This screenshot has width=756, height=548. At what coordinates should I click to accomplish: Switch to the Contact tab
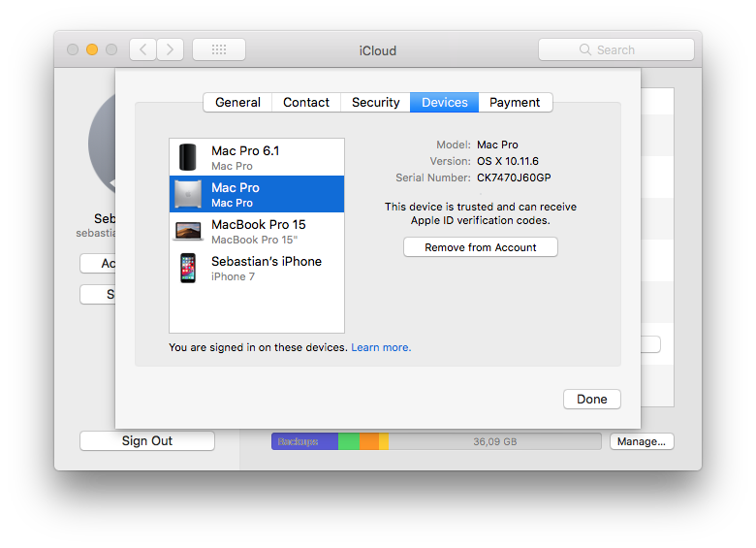click(x=306, y=102)
